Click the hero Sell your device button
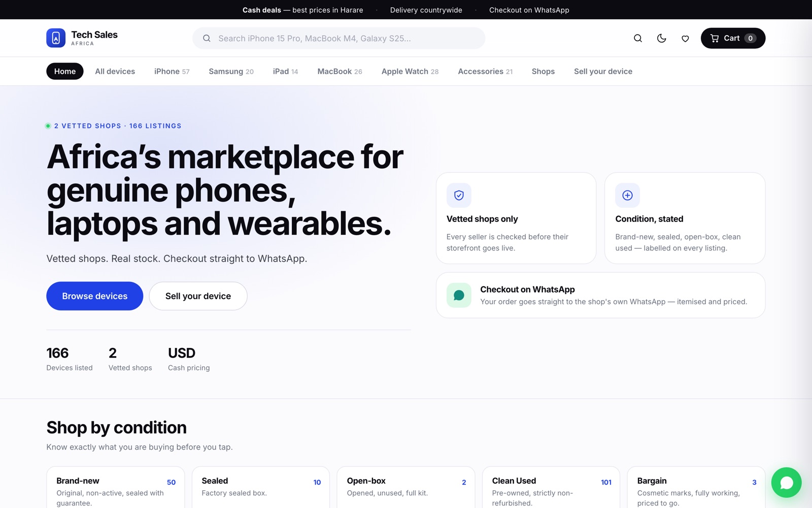The width and height of the screenshot is (812, 508). (x=198, y=296)
